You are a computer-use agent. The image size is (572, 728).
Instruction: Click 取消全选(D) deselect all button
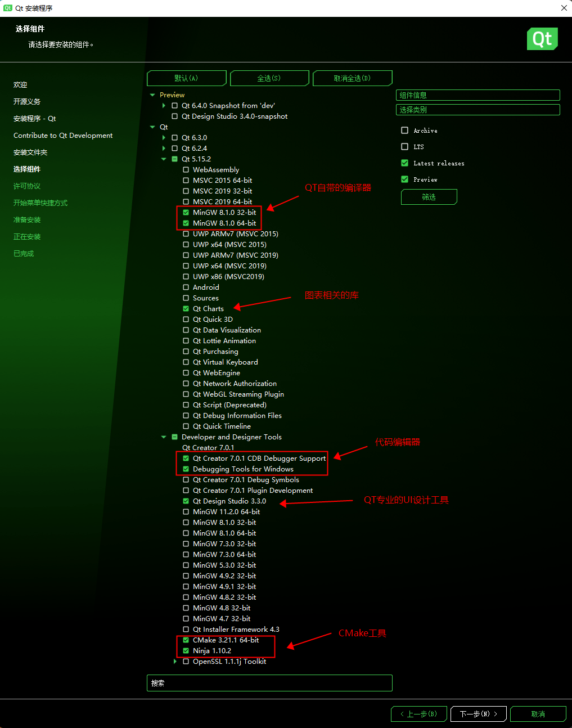pyautogui.click(x=353, y=78)
